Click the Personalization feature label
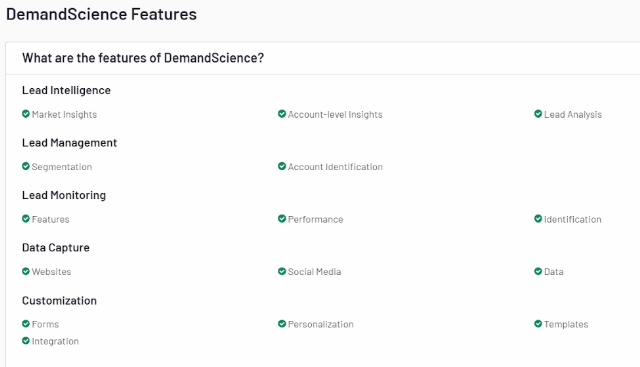This screenshot has height=367, width=640. 321,325
